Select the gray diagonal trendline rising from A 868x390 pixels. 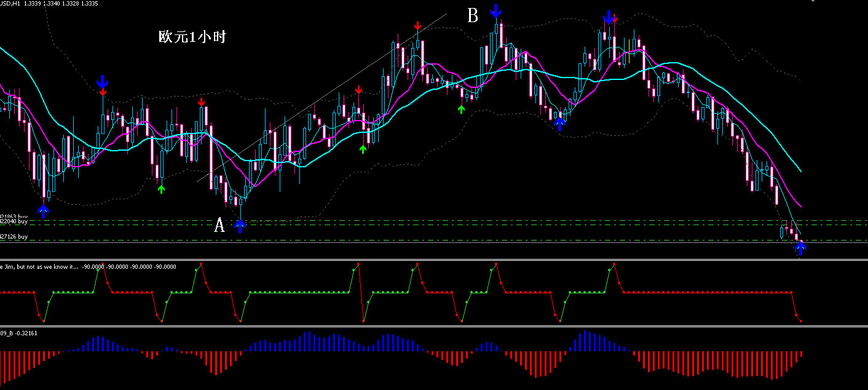click(x=322, y=98)
